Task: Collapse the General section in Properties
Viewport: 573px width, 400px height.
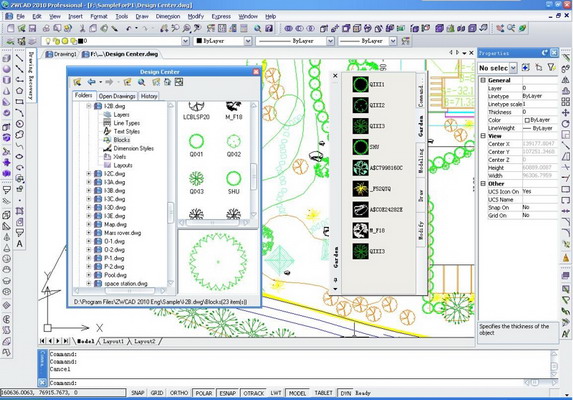Action: click(483, 80)
